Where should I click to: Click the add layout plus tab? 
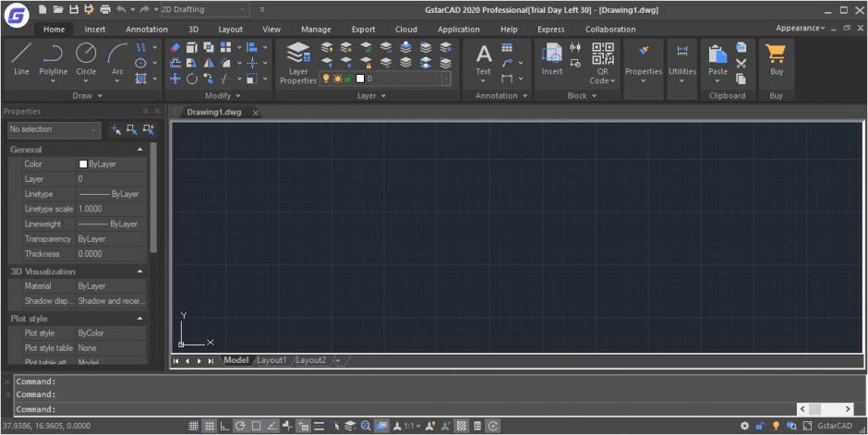click(x=338, y=360)
